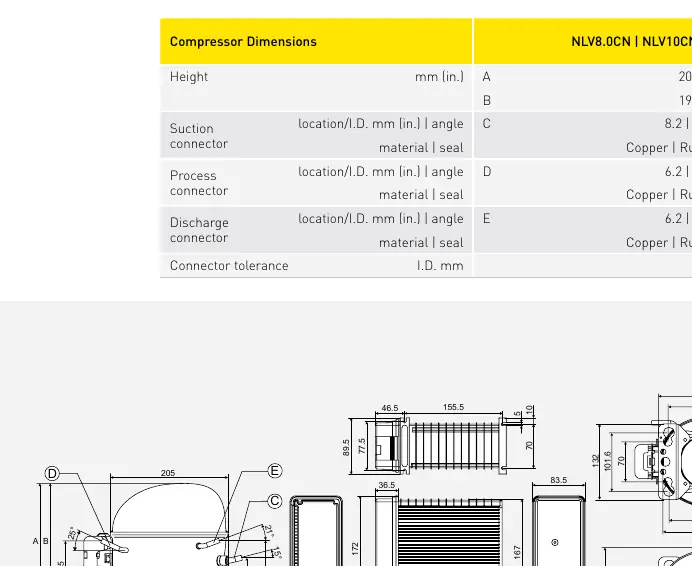This screenshot has width=692, height=566.
Task: Select the Discharge connector row label
Action: click(199, 230)
